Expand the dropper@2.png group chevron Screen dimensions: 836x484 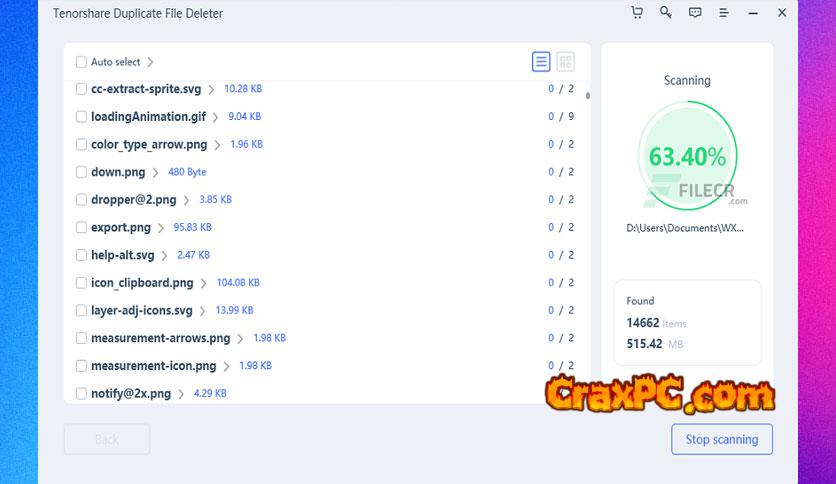pyautogui.click(x=186, y=200)
